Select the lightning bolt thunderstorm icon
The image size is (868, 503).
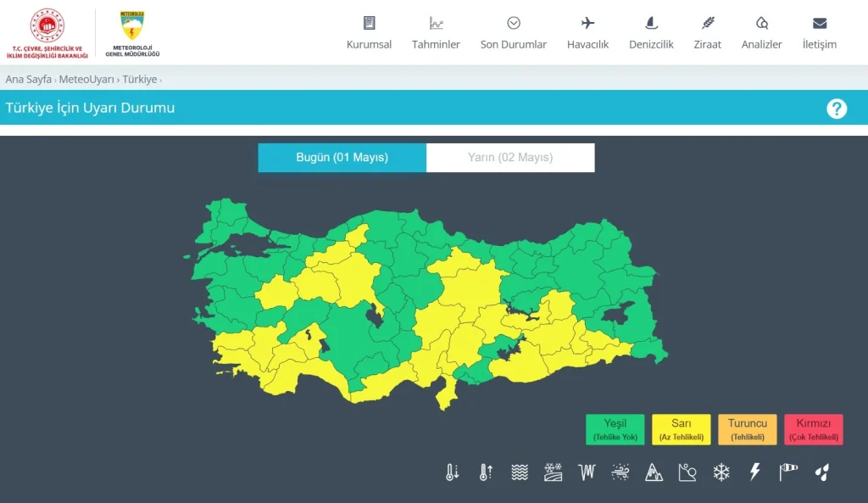pyautogui.click(x=755, y=472)
